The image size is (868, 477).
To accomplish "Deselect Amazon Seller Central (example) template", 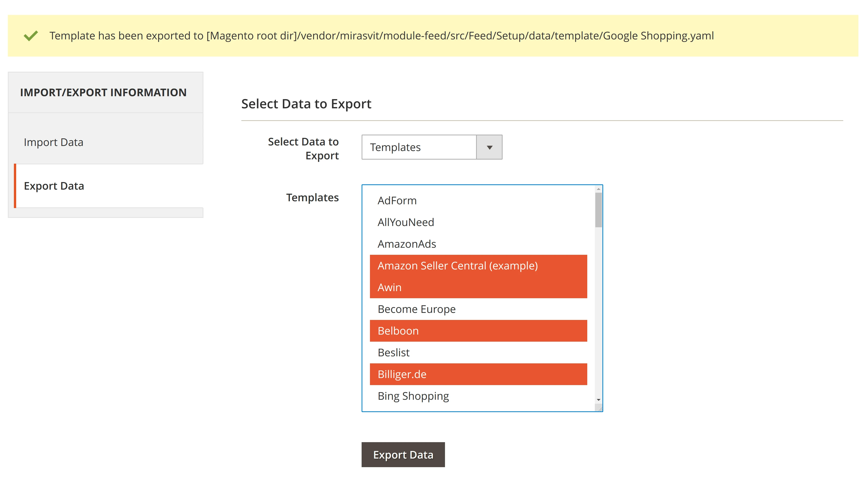I will pyautogui.click(x=457, y=266).
